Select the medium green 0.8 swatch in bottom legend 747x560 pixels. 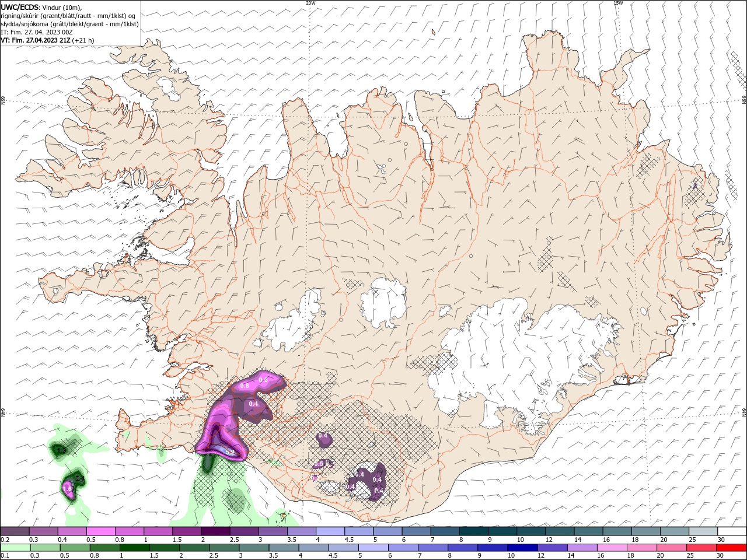click(105, 548)
